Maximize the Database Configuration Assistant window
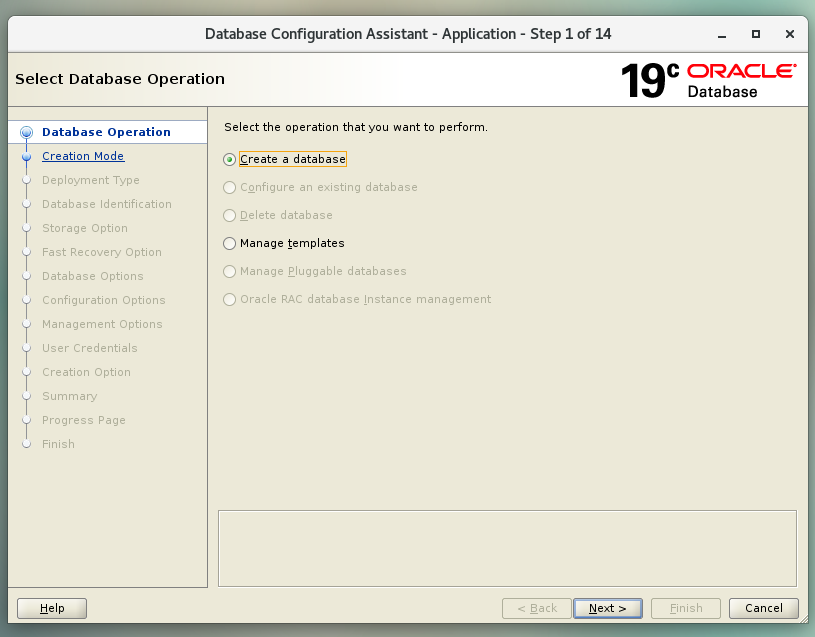 [756, 34]
